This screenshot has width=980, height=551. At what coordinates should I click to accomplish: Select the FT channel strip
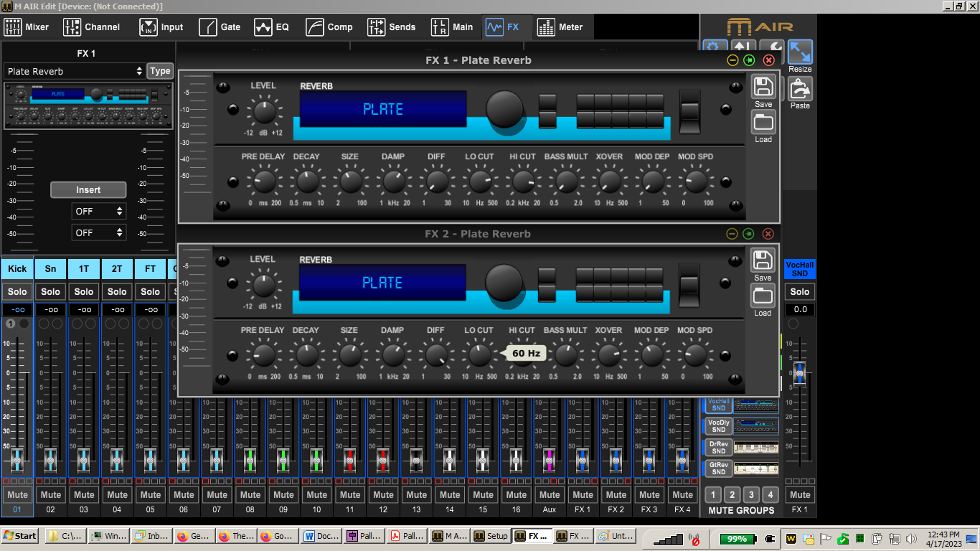(150, 268)
